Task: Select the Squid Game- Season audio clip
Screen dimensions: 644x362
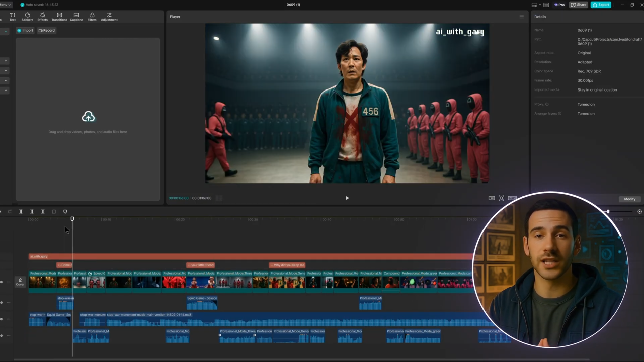Action: 202,302
